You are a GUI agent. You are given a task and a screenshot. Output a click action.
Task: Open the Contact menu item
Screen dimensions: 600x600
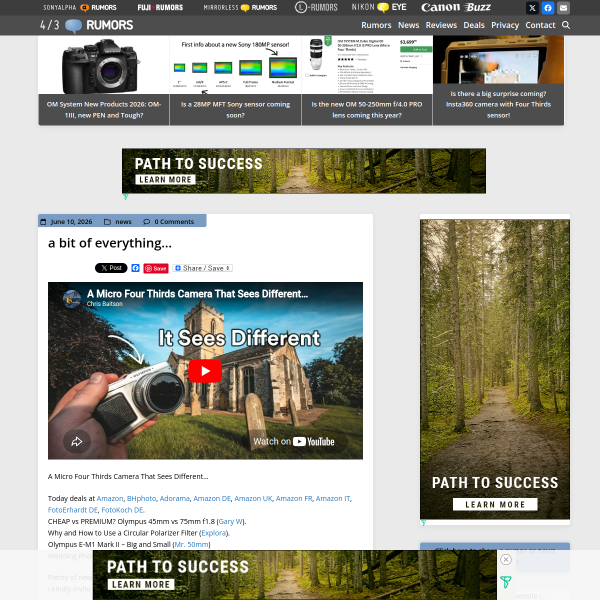540,25
